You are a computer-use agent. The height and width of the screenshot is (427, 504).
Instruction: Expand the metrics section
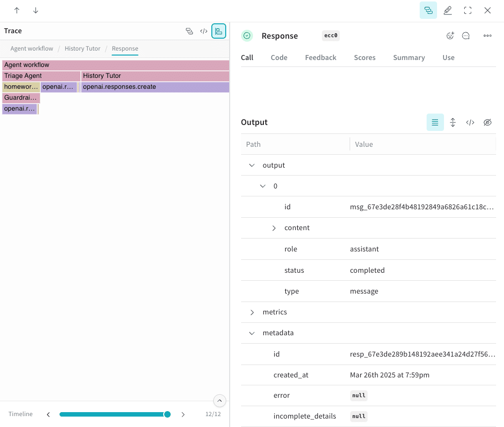click(252, 312)
